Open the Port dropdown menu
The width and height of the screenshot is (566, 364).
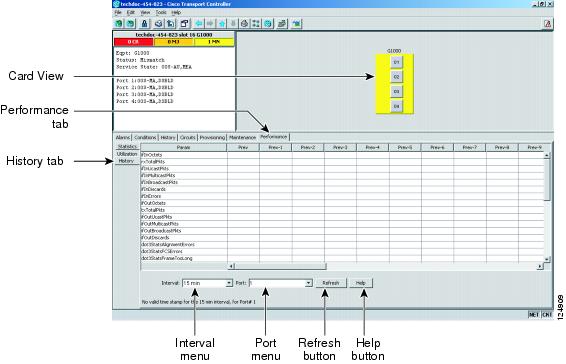(280, 283)
